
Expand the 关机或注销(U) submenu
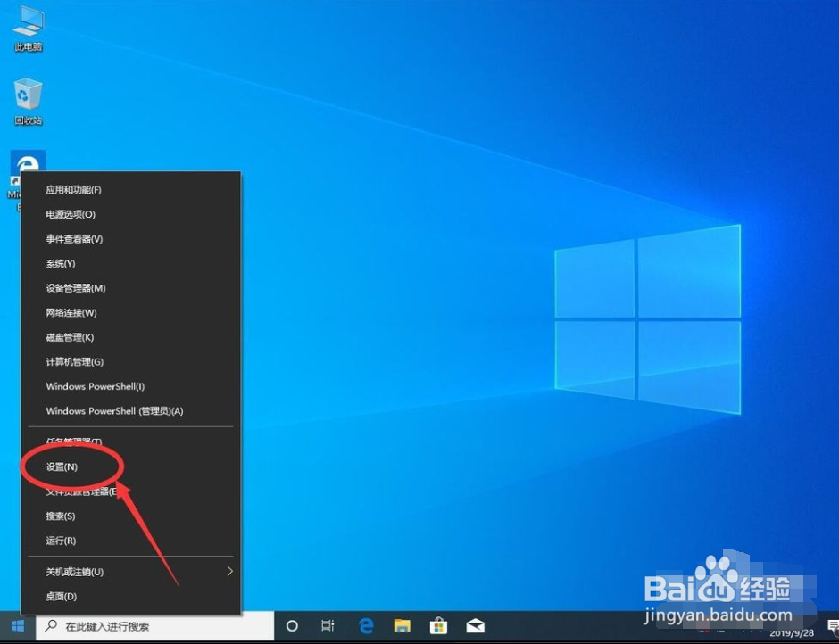[x=131, y=572]
